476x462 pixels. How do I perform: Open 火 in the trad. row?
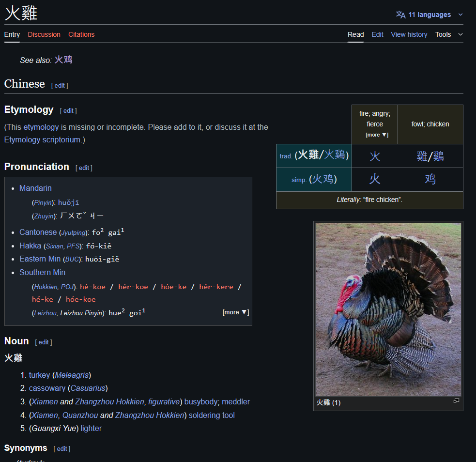(x=375, y=156)
